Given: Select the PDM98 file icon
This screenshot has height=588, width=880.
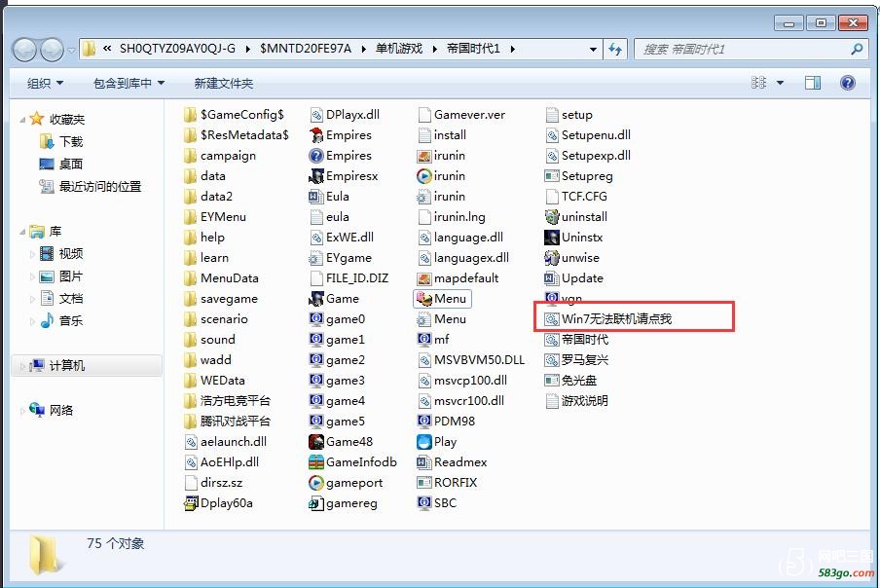Looking at the screenshot, I should [x=424, y=421].
